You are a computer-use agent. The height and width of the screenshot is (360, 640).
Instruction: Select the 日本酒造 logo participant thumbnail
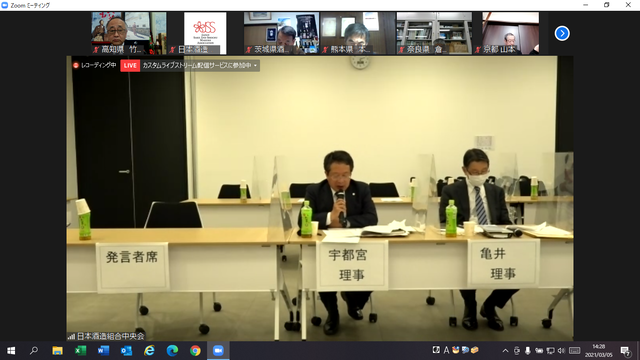pyautogui.click(x=205, y=33)
